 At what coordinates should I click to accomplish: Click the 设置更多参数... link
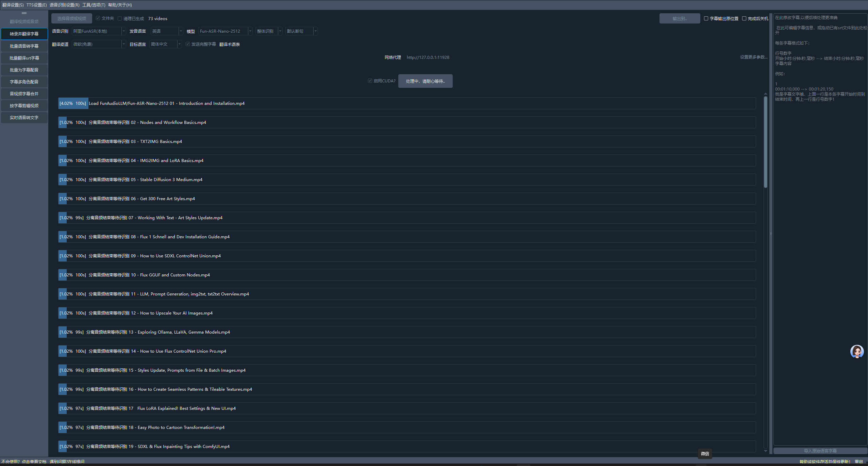click(x=753, y=57)
